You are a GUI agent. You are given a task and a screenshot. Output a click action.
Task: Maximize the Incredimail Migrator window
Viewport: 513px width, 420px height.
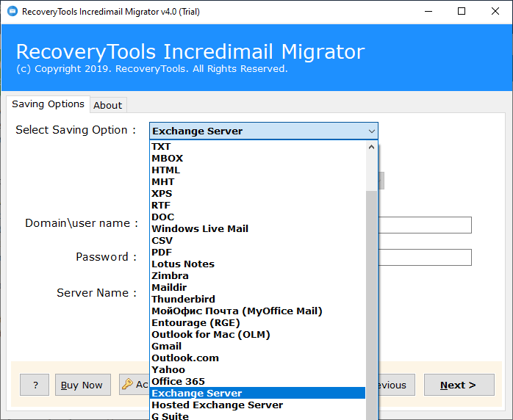[462, 12]
